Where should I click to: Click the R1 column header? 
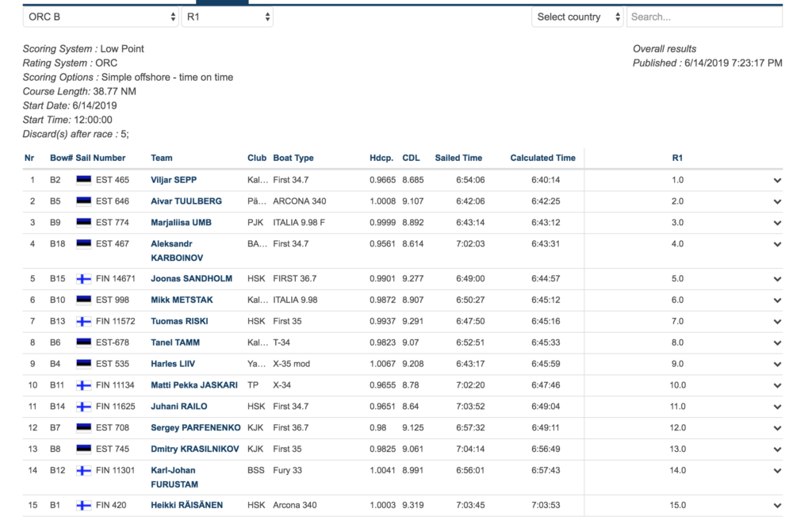click(x=677, y=158)
